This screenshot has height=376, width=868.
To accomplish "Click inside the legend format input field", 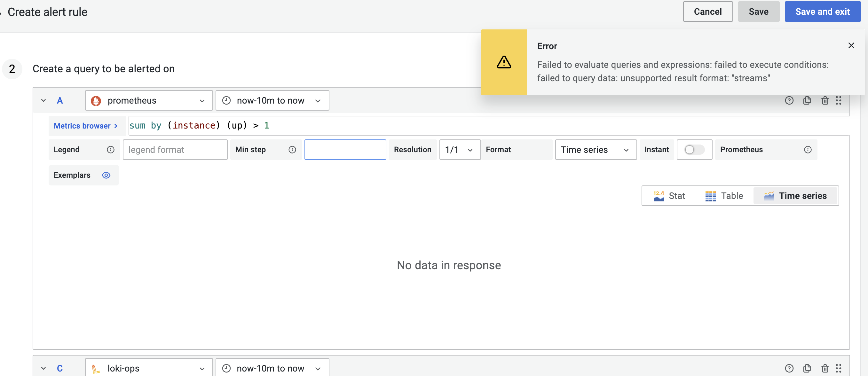I will pyautogui.click(x=175, y=150).
